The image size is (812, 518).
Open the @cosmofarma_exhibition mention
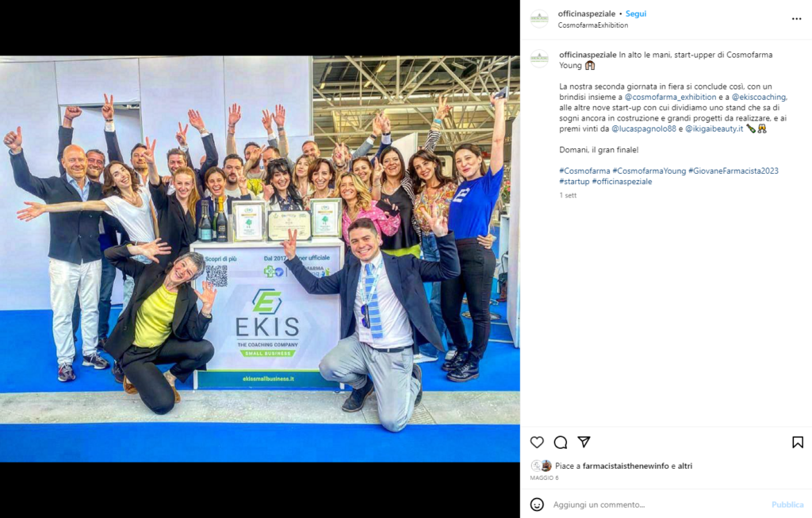[x=670, y=97]
